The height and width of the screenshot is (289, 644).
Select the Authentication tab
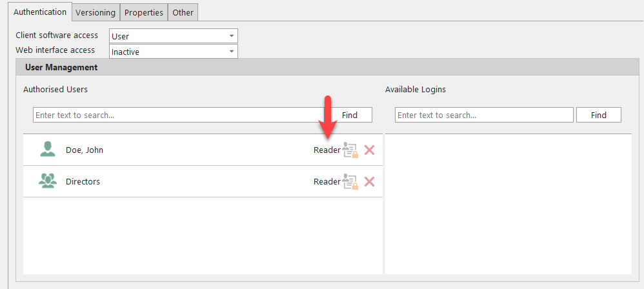tap(40, 12)
